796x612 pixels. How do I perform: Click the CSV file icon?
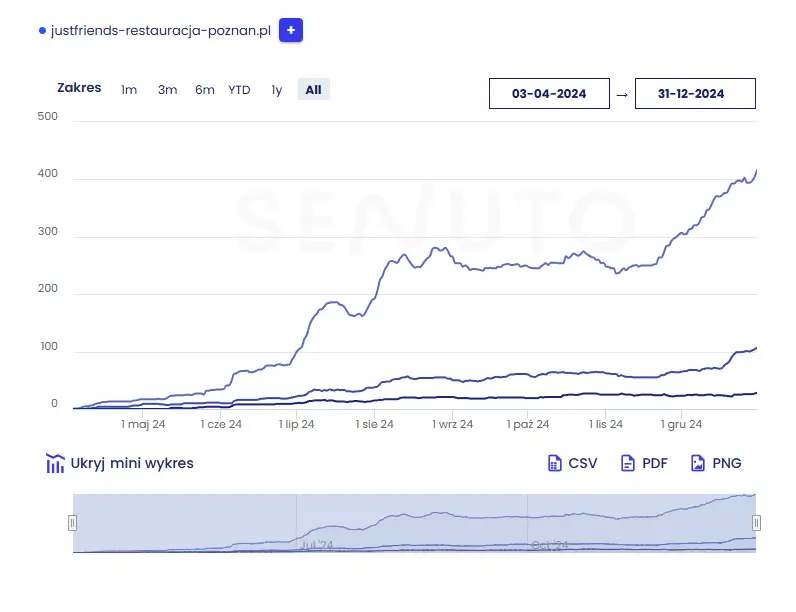click(554, 463)
